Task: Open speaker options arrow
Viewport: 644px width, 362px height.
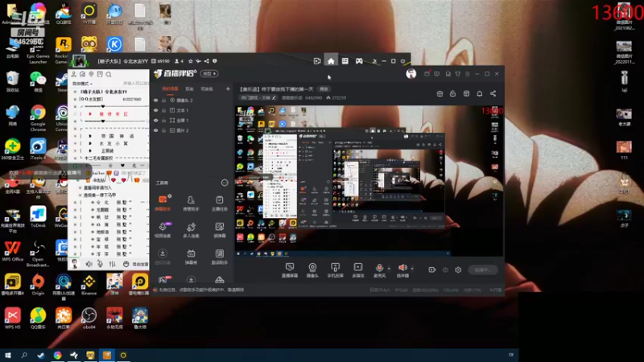Action: (x=412, y=269)
